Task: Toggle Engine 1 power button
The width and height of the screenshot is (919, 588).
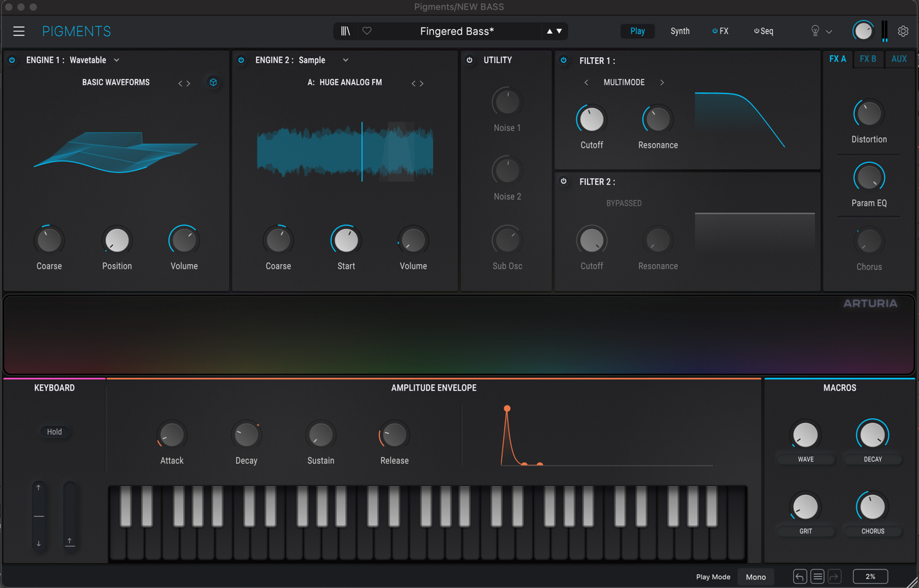Action: click(12, 60)
